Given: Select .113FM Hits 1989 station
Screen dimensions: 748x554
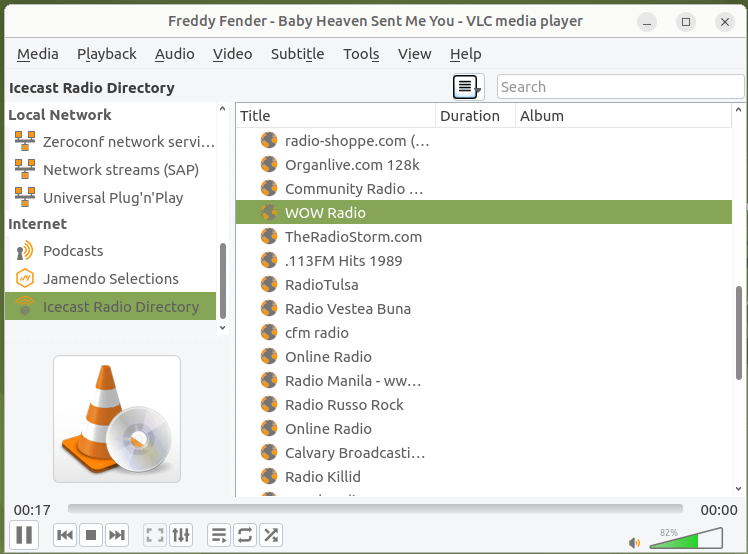Looking at the screenshot, I should coord(484,261).
